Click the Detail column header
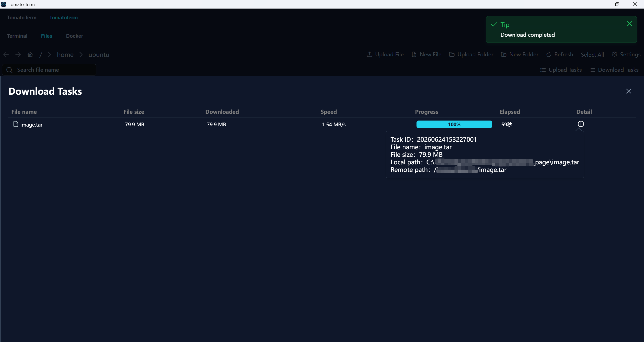The image size is (644, 342). 584,112
